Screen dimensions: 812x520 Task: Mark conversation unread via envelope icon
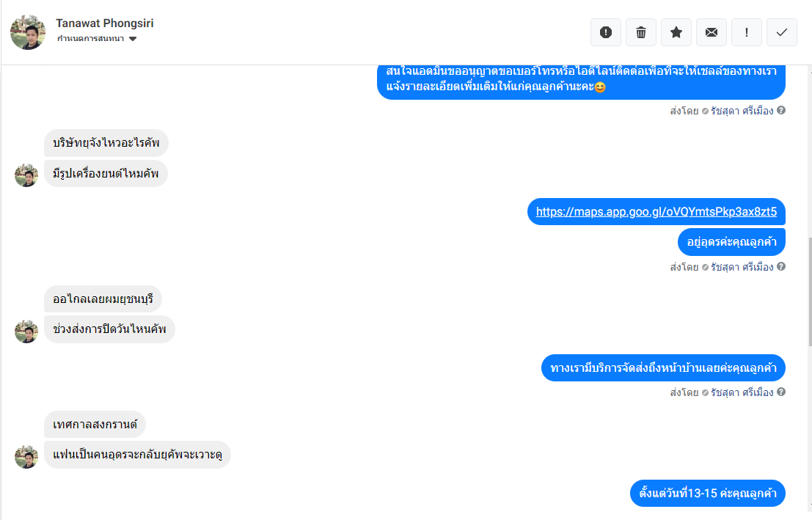coord(712,32)
